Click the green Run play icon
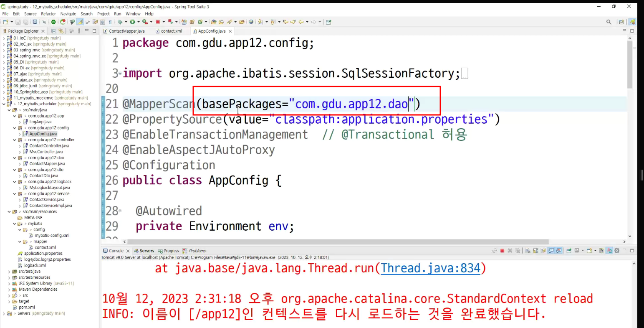 [x=132, y=22]
